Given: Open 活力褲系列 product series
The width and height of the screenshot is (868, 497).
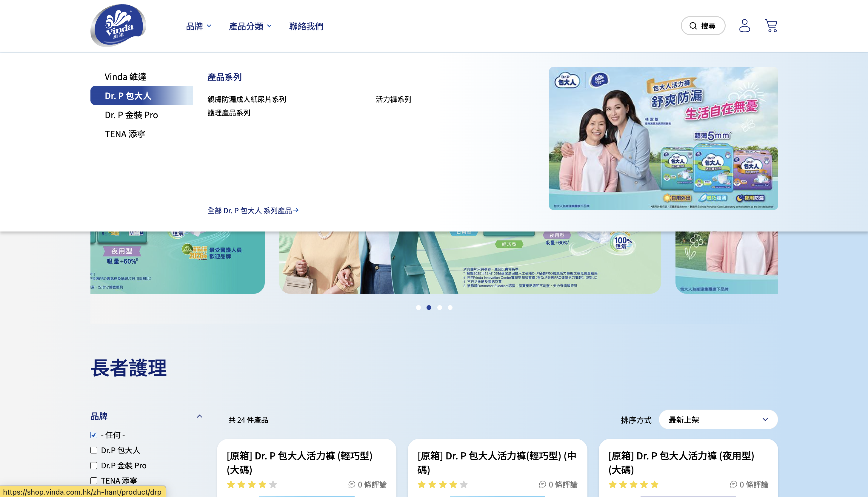Looking at the screenshot, I should click(x=393, y=99).
